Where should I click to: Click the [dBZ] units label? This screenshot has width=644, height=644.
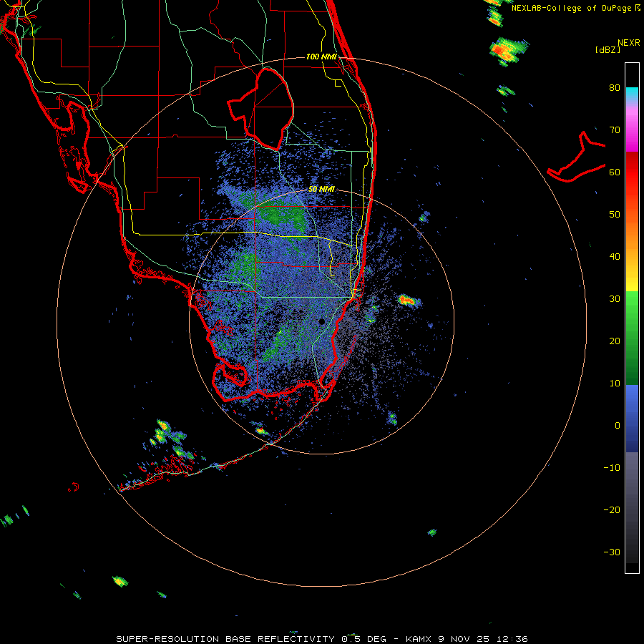608,49
